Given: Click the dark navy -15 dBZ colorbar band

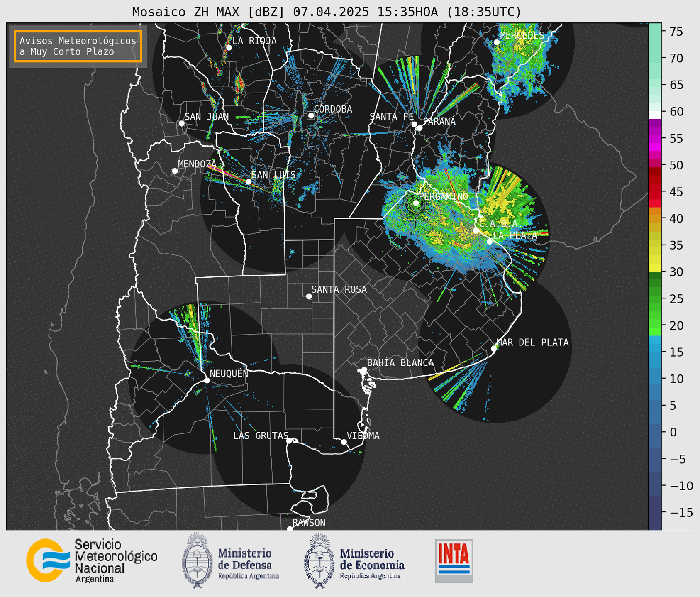Looking at the screenshot, I should click(x=655, y=513).
